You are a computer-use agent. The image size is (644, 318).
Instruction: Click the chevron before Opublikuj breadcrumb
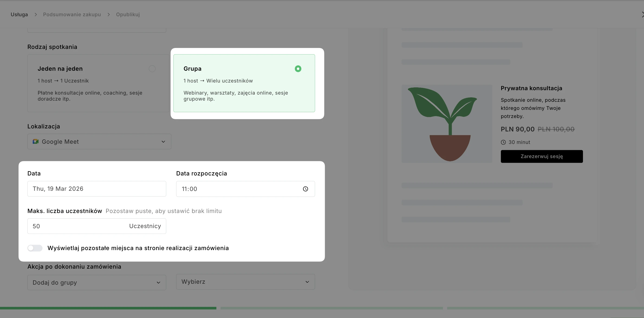click(x=108, y=14)
